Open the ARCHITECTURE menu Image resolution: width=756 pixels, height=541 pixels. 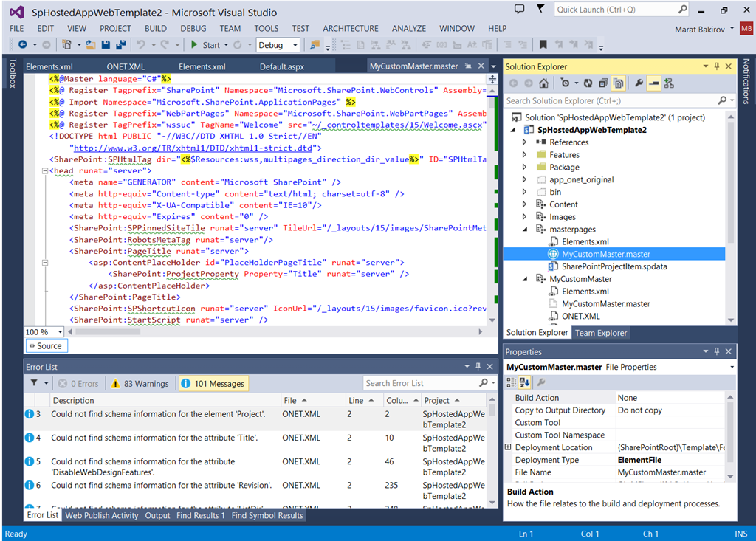point(351,29)
